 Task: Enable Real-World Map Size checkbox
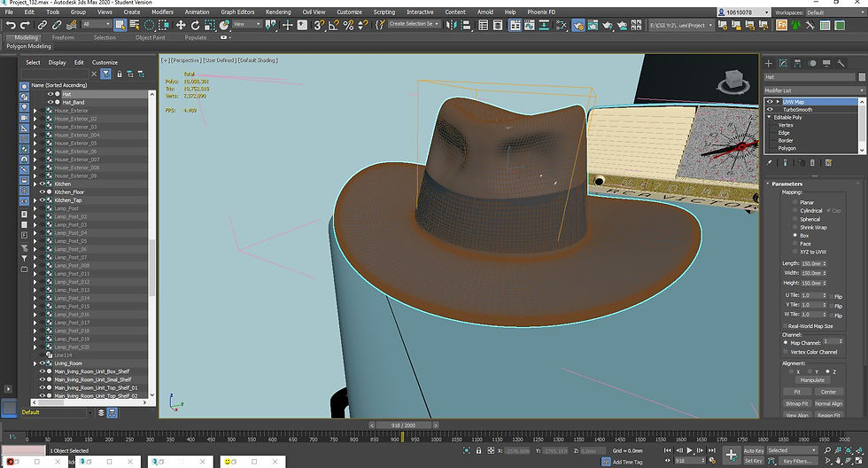tap(785, 326)
